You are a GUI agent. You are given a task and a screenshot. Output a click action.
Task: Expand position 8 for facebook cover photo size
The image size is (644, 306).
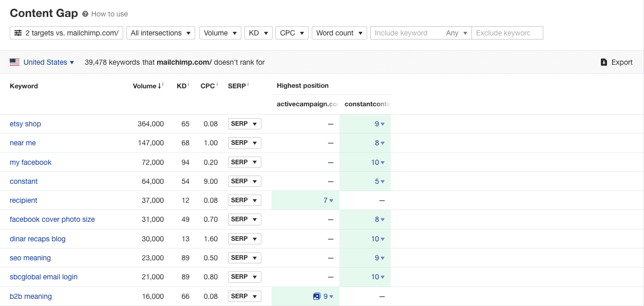pyautogui.click(x=380, y=219)
